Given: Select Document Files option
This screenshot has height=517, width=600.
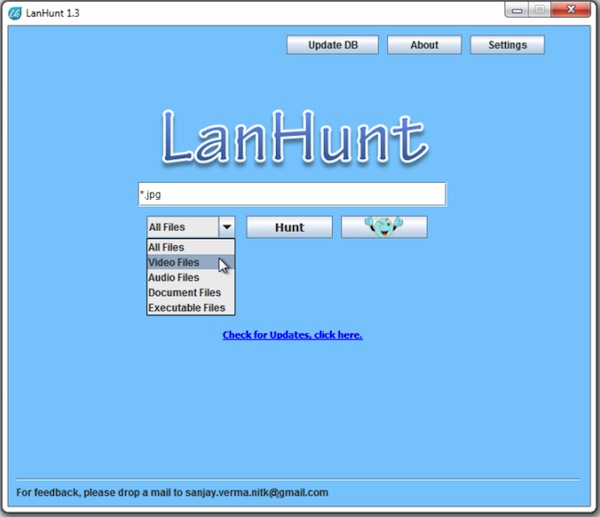Looking at the screenshot, I should [x=191, y=292].
